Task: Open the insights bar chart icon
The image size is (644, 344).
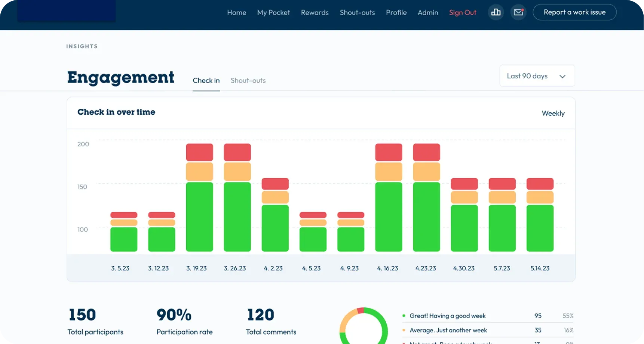Action: point(496,12)
